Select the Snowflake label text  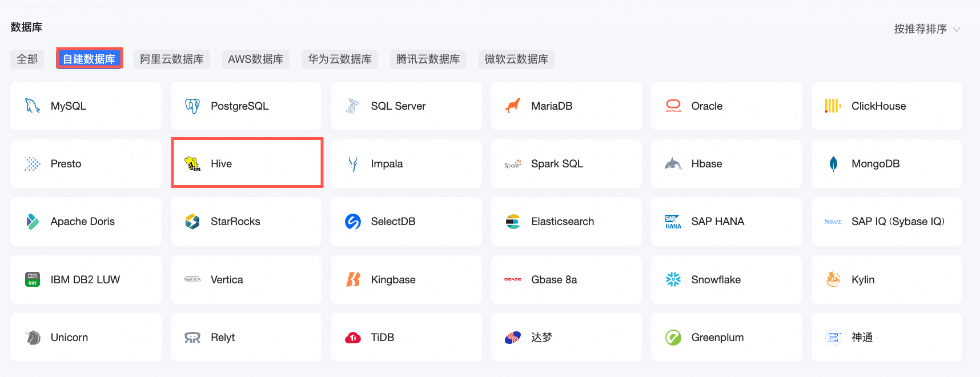pos(716,279)
